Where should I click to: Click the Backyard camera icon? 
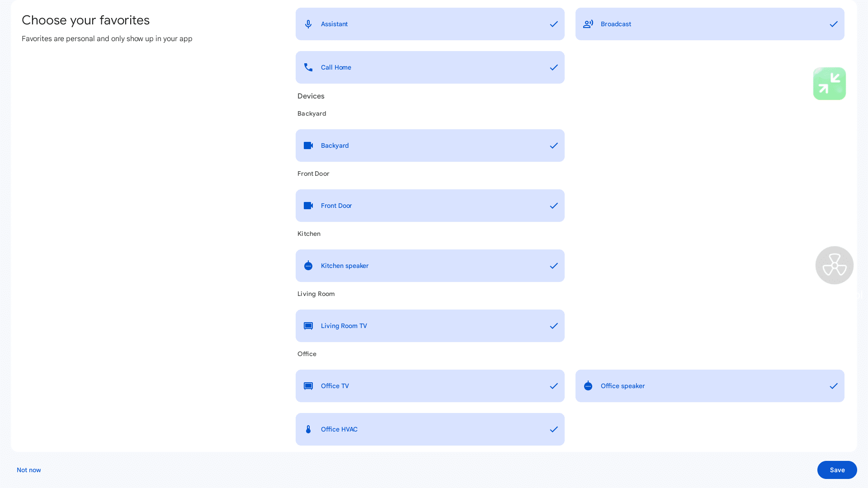pyautogui.click(x=308, y=145)
